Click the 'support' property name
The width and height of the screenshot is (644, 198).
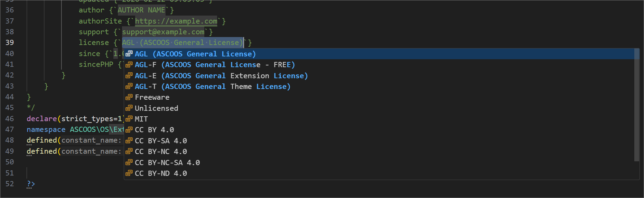(x=94, y=32)
